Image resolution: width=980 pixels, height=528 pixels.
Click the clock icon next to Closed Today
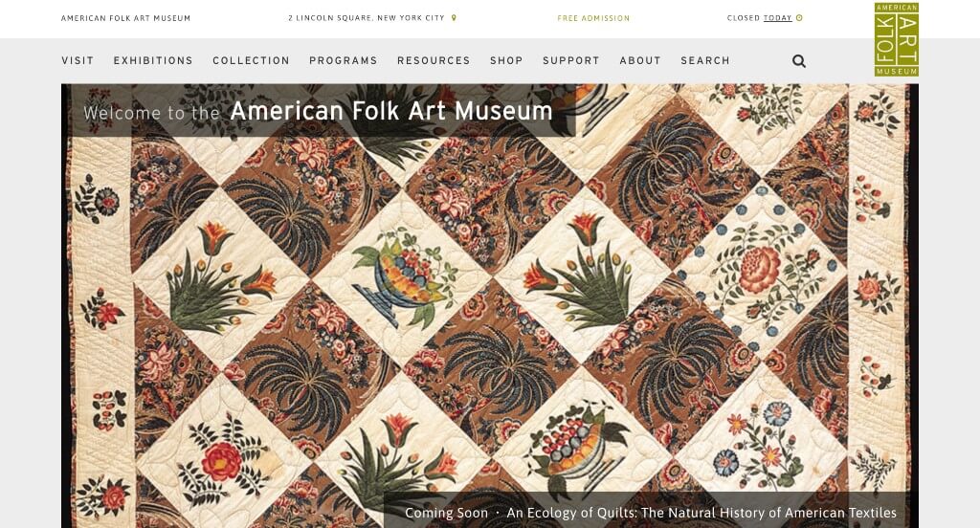coord(799,18)
